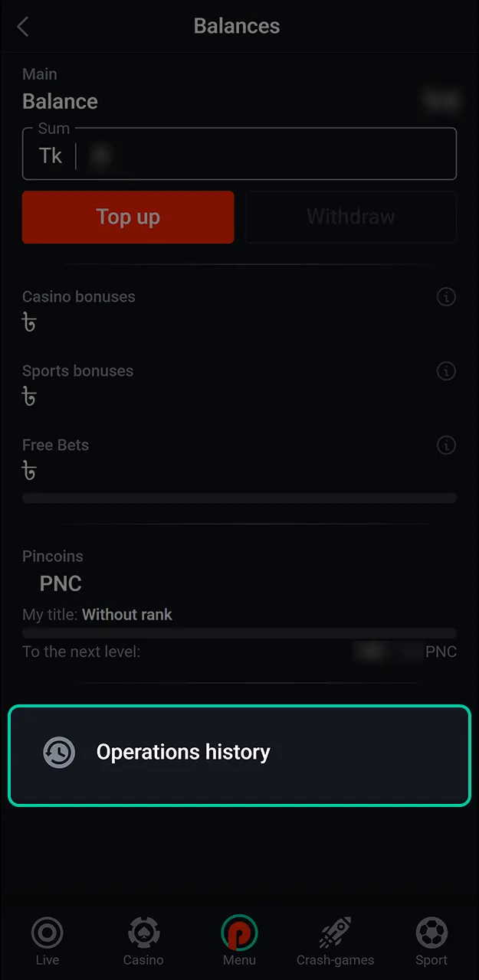This screenshot has width=479, height=980.
Task: Click the clock icon next to Operations history
Action: point(59,752)
